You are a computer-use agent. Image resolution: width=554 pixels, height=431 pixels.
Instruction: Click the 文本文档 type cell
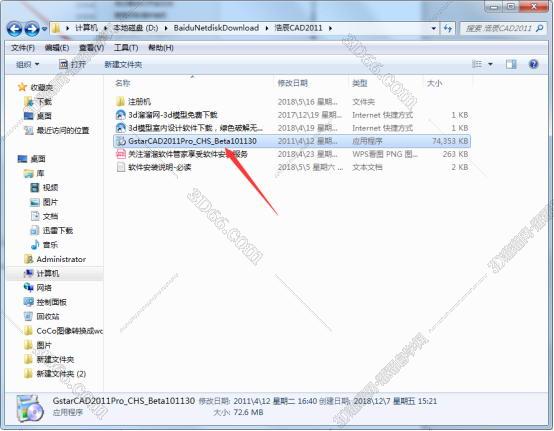point(367,167)
